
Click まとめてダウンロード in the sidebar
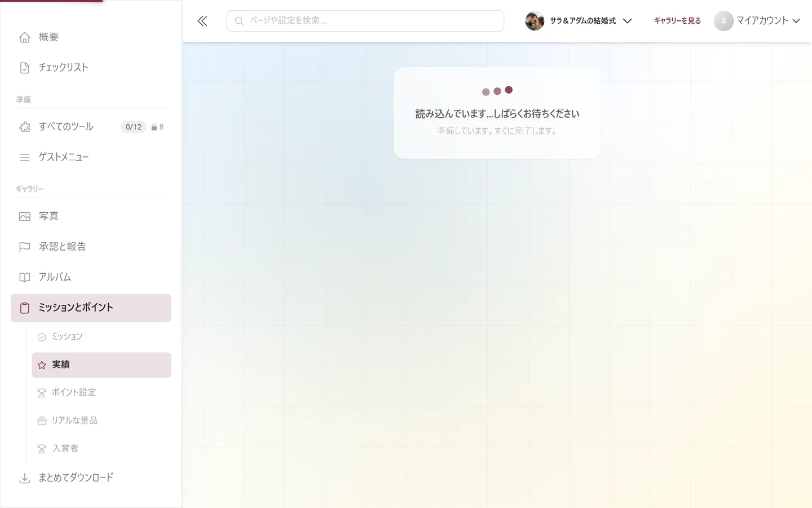tap(91, 478)
